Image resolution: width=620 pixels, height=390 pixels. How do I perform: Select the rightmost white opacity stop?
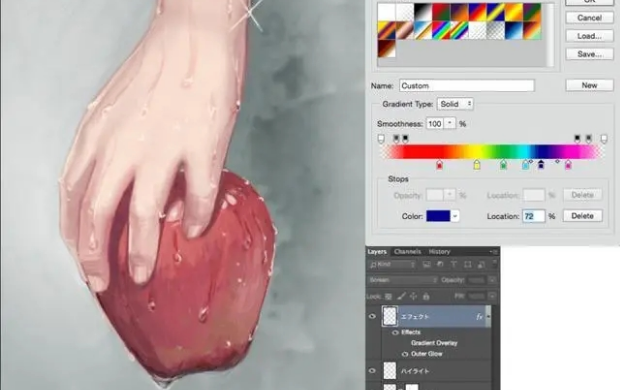tap(604, 139)
